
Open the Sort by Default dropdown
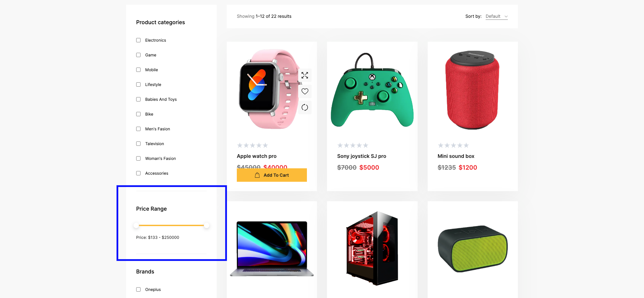[496, 16]
